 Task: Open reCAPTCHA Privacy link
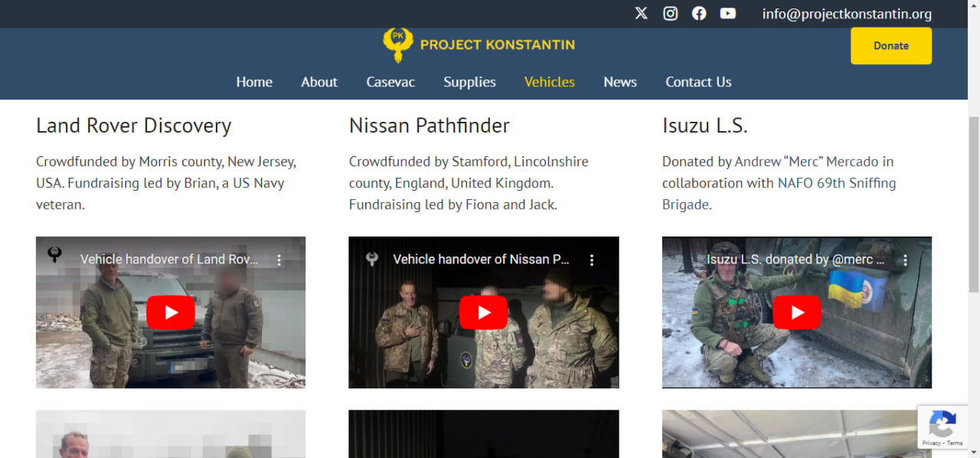click(x=932, y=443)
